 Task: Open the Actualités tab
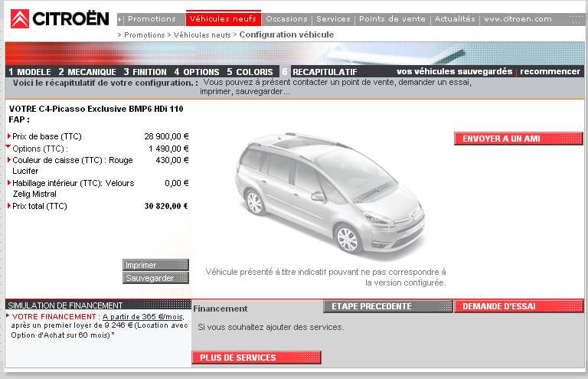(455, 18)
